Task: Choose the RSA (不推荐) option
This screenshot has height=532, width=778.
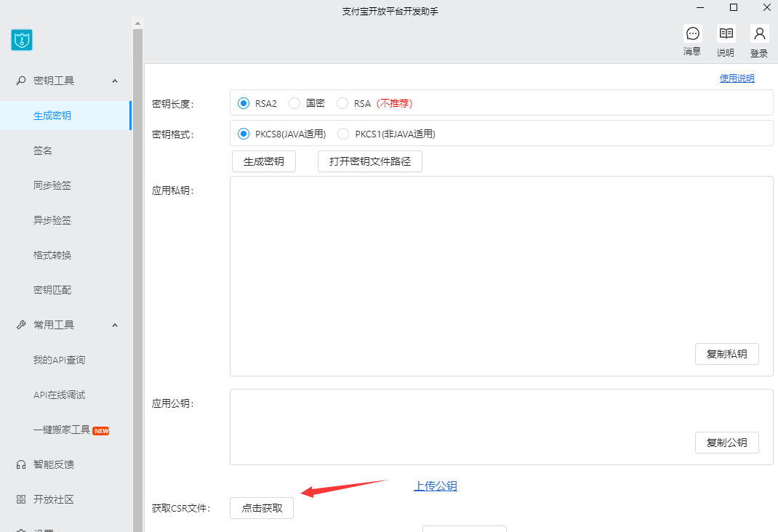Action: (x=342, y=103)
